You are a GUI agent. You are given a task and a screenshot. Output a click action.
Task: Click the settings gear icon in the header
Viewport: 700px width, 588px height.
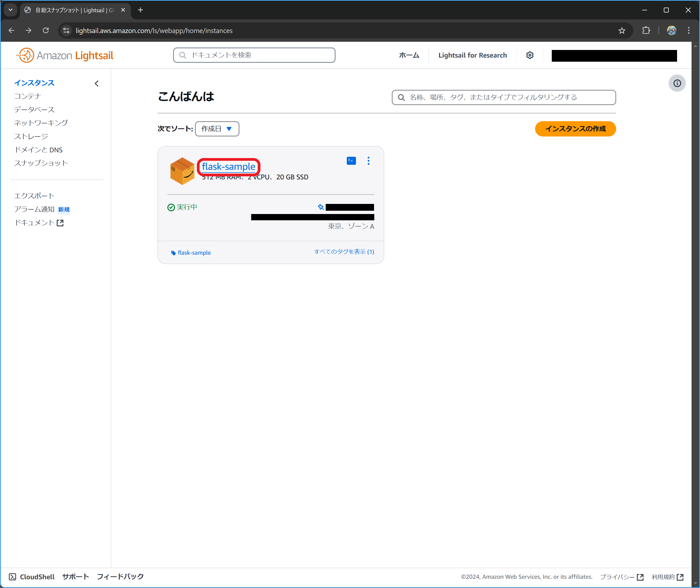tap(530, 55)
